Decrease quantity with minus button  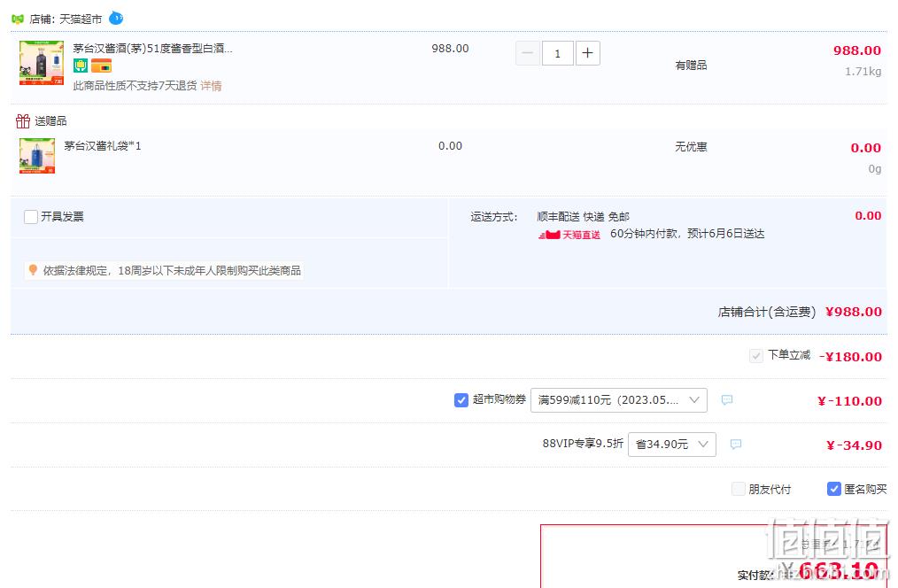528,53
